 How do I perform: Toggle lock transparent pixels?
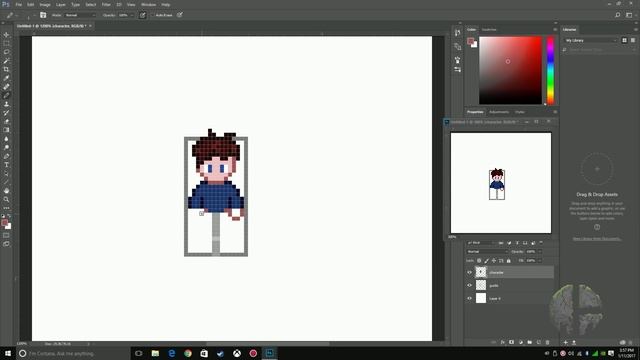point(479,260)
